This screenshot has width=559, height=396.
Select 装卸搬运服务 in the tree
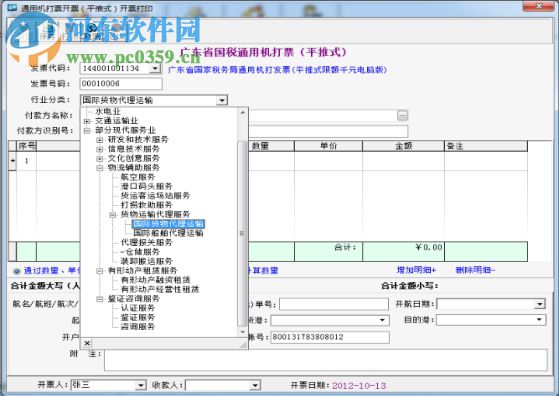tap(146, 261)
